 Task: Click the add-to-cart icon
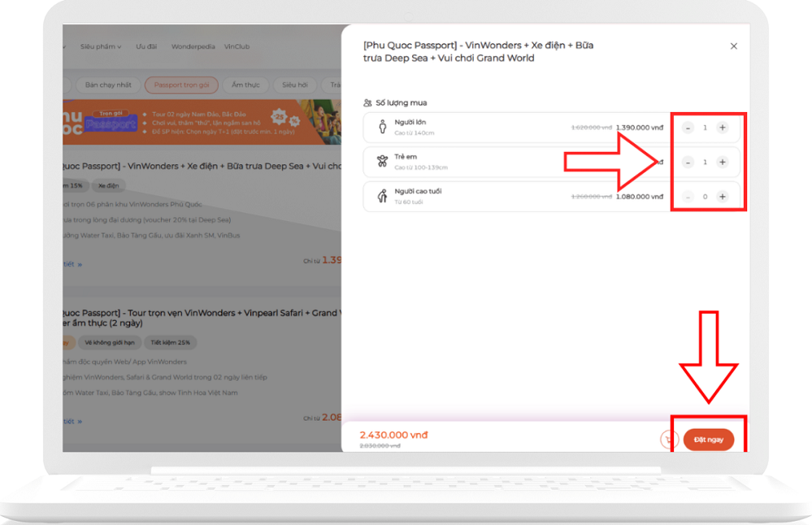[x=668, y=440]
